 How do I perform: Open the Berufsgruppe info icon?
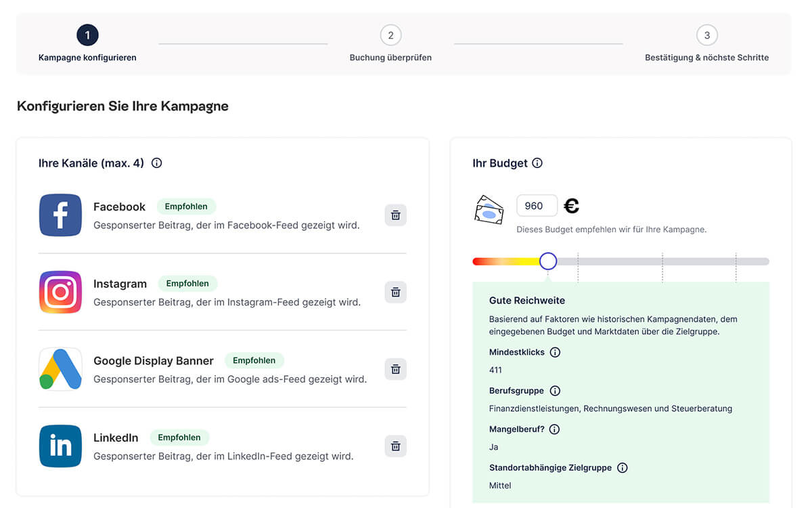(x=555, y=391)
